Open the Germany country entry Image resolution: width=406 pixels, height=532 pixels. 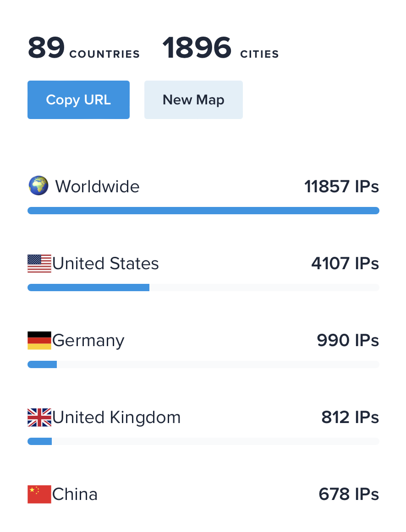88,341
